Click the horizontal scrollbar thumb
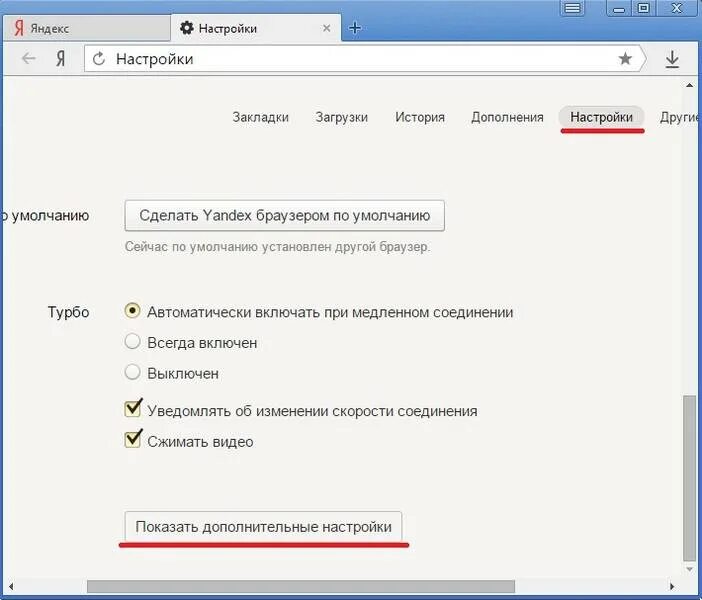 click(x=301, y=586)
